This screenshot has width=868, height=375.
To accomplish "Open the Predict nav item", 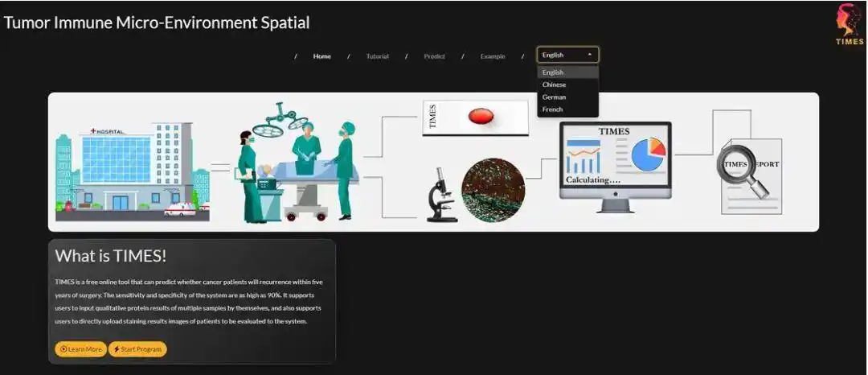I will pyautogui.click(x=435, y=56).
